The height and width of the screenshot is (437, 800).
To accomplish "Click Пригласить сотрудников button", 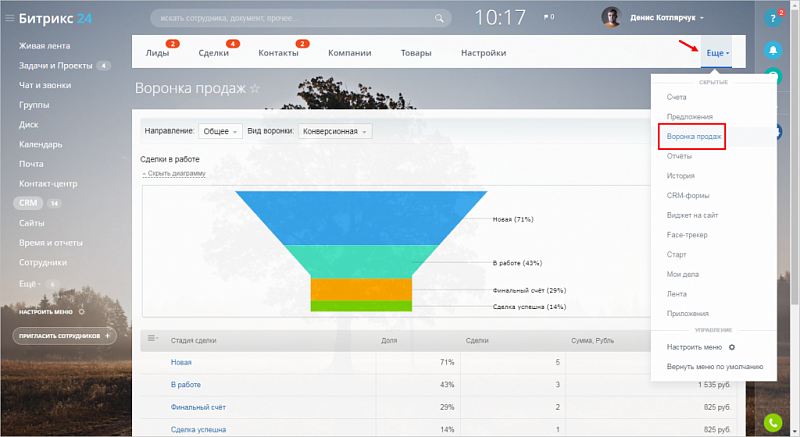I will pos(65,336).
